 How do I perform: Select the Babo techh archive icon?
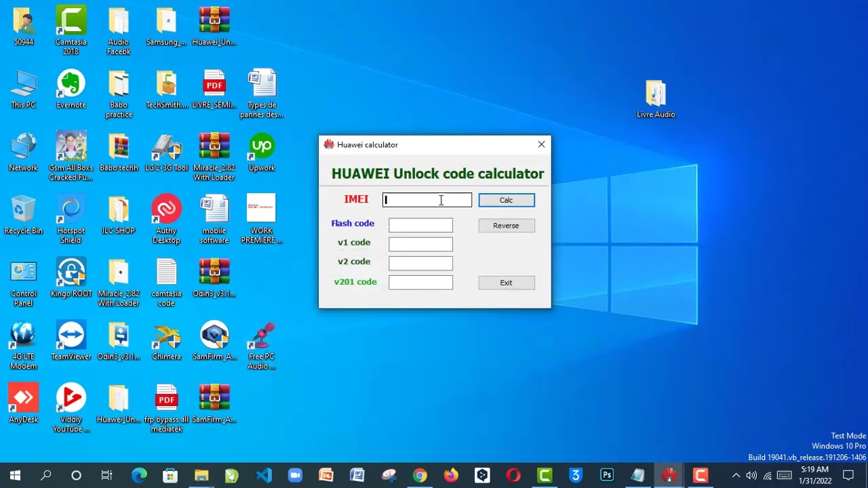pyautogui.click(x=119, y=152)
